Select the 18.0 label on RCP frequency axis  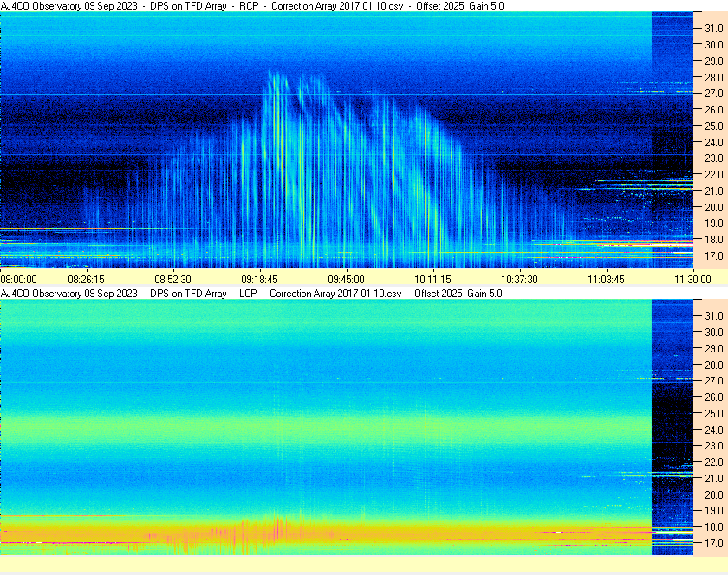click(714, 240)
